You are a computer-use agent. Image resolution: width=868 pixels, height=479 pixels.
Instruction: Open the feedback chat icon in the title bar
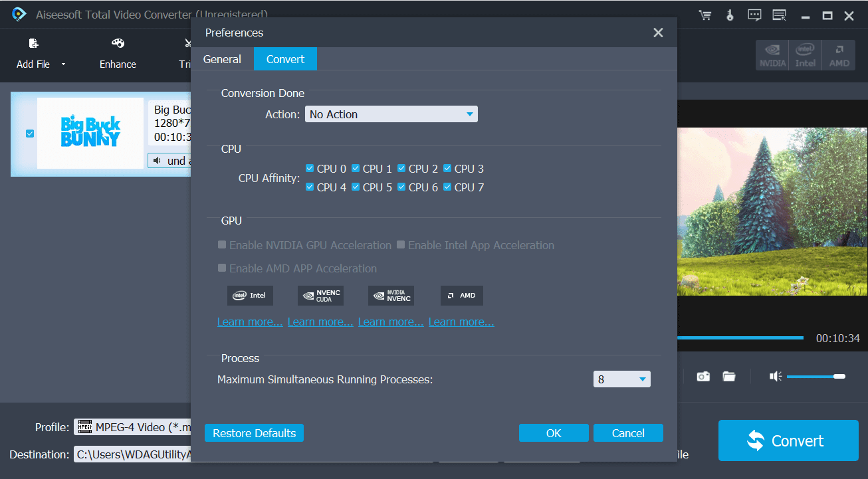(754, 15)
